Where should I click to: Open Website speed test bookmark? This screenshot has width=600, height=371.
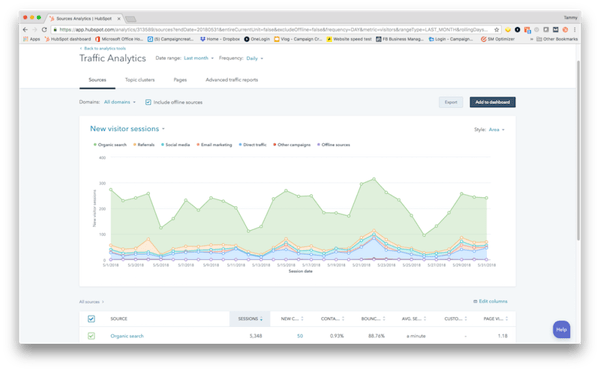pos(349,39)
